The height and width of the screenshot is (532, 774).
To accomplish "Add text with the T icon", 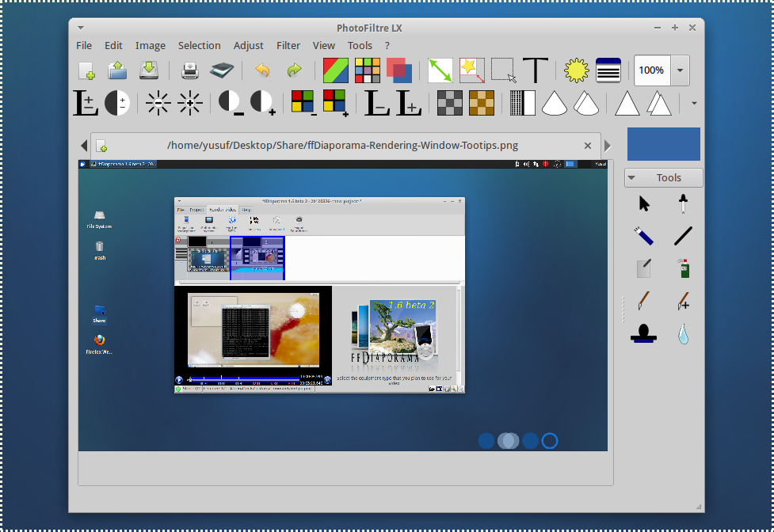I will click(x=535, y=70).
